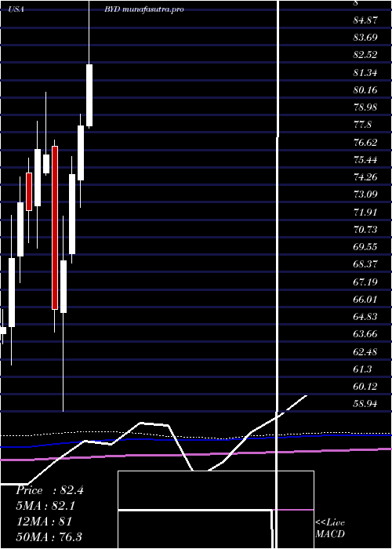Click the 74.26 price axis label
392x549 pixels.
[365, 177]
